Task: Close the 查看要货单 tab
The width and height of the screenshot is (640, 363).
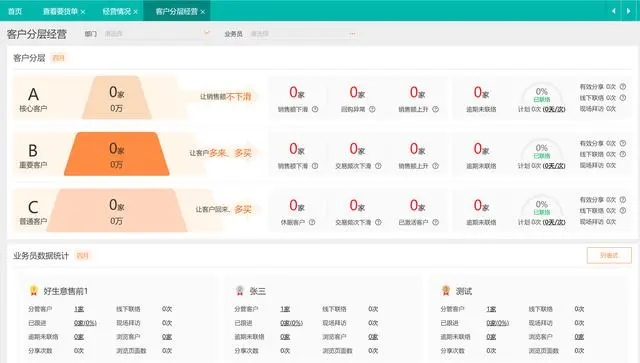Action: point(83,12)
